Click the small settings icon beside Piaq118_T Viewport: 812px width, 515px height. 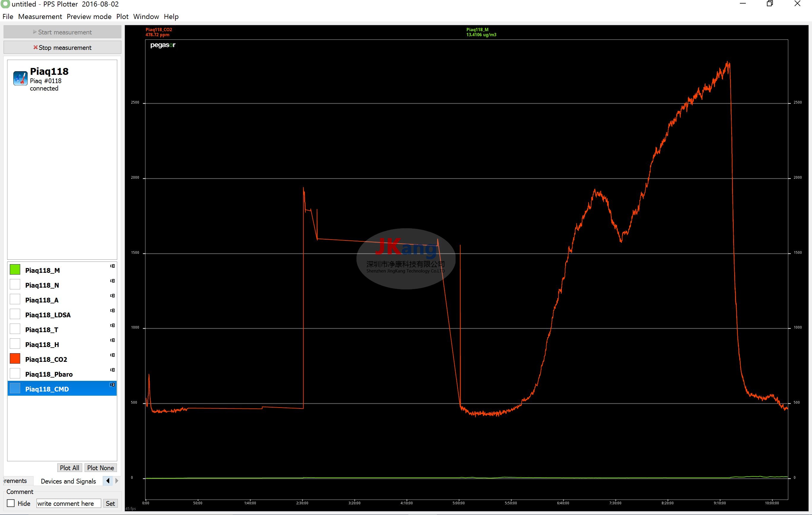[112, 325]
